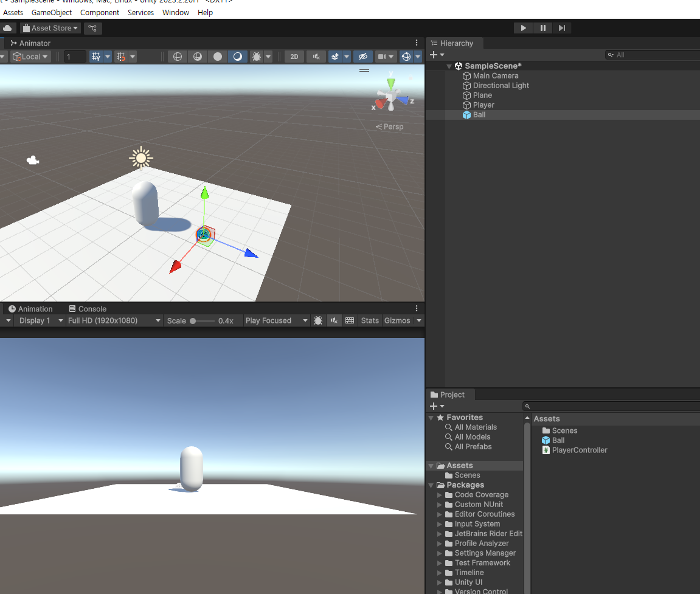The width and height of the screenshot is (700, 594).
Task: Click the red X axis move arrow
Action: 175,267
